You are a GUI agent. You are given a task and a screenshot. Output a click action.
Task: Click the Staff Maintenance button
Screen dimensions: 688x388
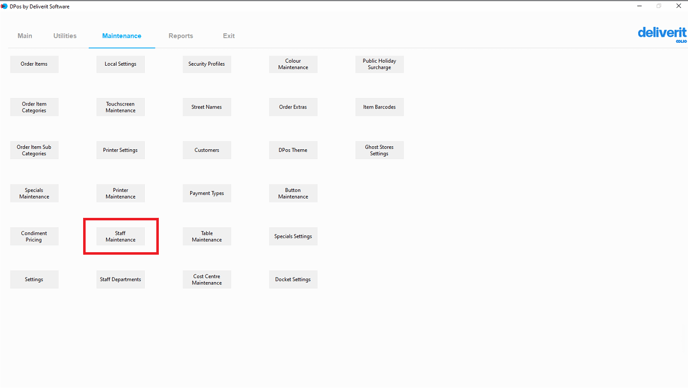coord(121,237)
